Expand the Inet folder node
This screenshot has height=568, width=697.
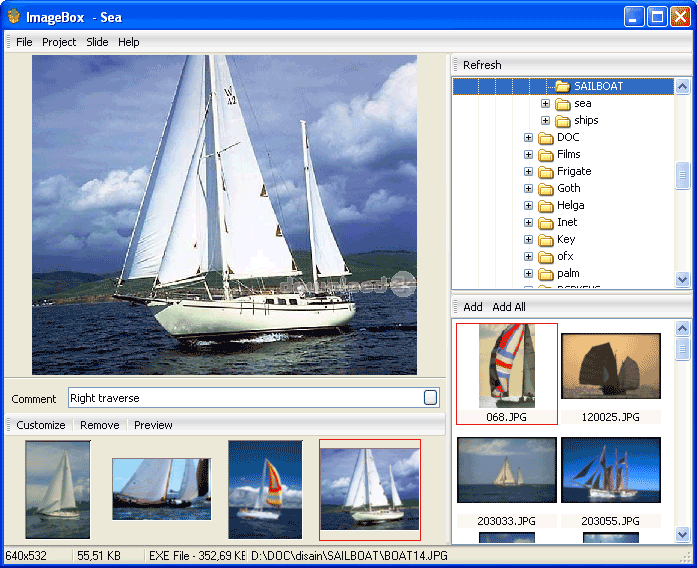pos(528,222)
